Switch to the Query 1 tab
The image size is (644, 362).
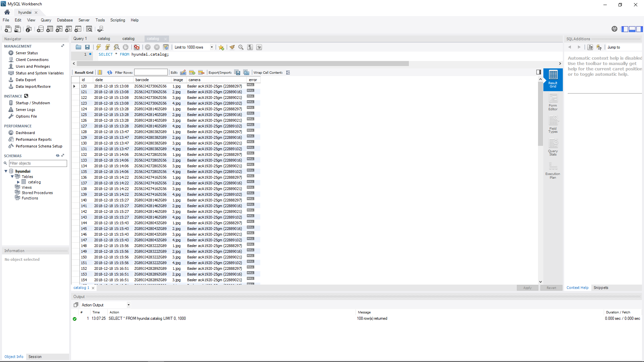pyautogui.click(x=80, y=39)
